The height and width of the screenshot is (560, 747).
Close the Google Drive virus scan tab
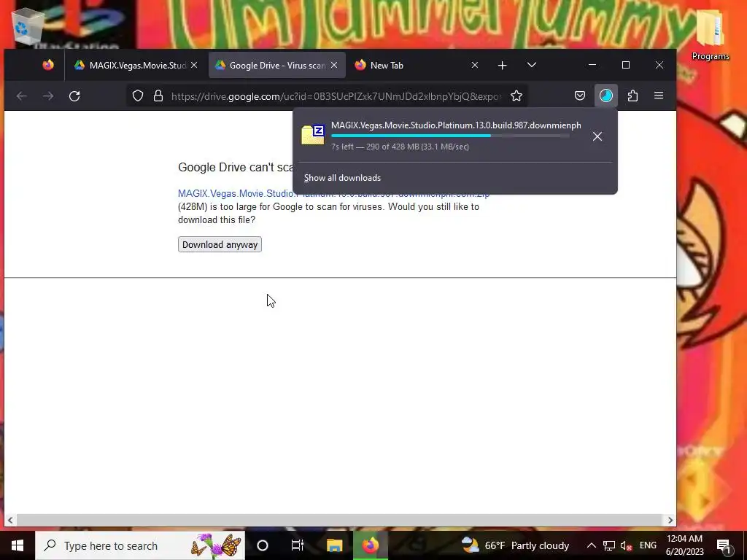[x=334, y=65]
